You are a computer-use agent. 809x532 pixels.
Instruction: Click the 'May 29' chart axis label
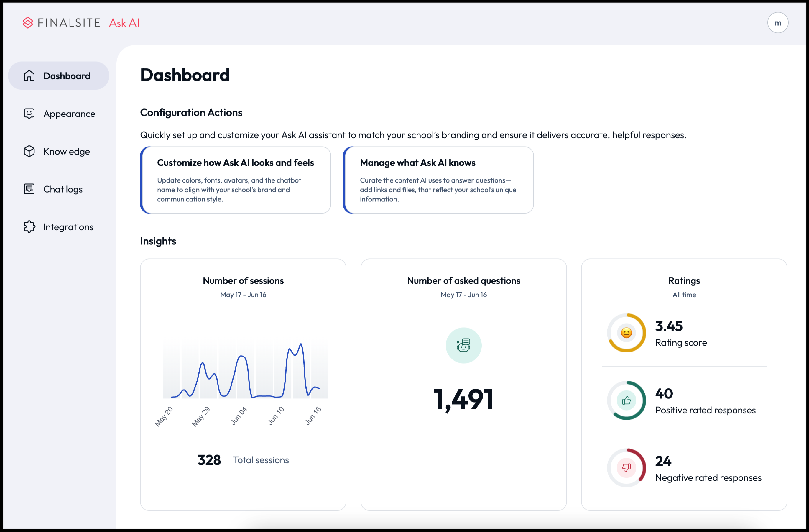pos(201,416)
